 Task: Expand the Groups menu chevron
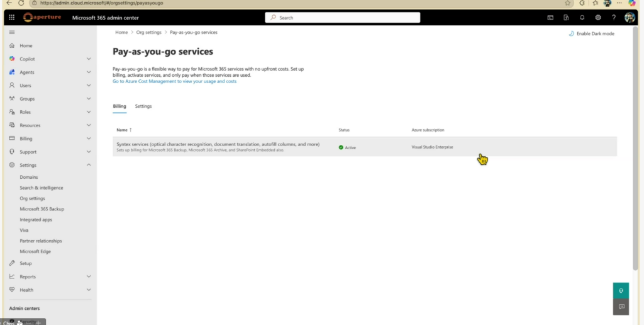click(89, 99)
